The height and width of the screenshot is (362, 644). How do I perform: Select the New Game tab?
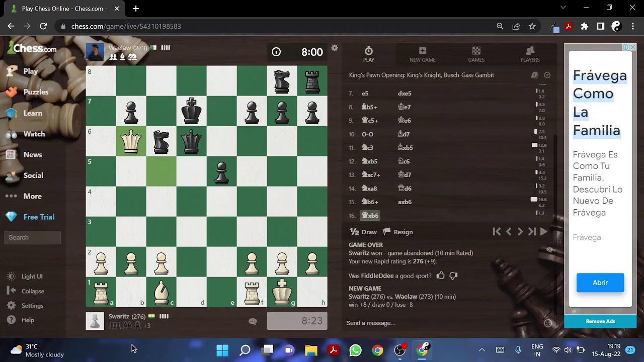click(x=423, y=54)
